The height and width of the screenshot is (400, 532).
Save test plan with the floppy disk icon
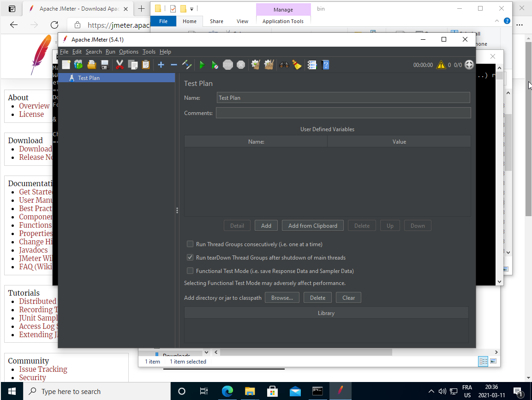pos(104,65)
